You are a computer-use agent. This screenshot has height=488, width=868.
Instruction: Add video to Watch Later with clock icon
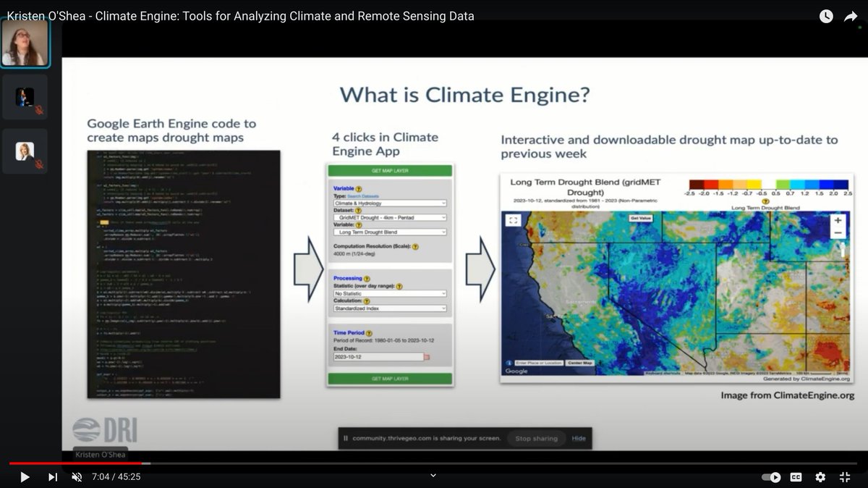point(826,16)
